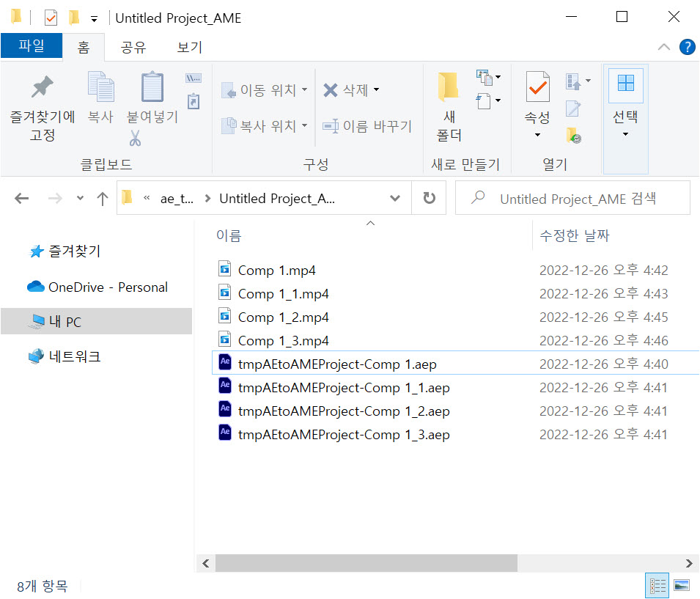Refresh the folder view
700x599 pixels.
429,198
